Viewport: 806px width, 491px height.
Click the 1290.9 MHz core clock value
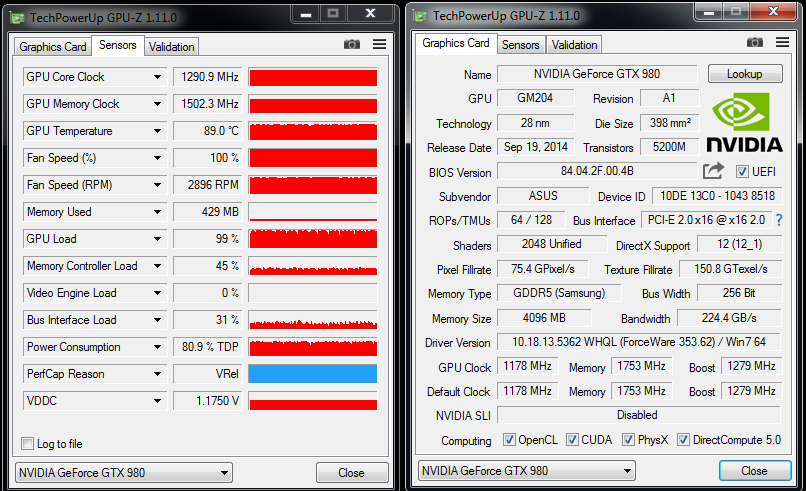pos(207,77)
